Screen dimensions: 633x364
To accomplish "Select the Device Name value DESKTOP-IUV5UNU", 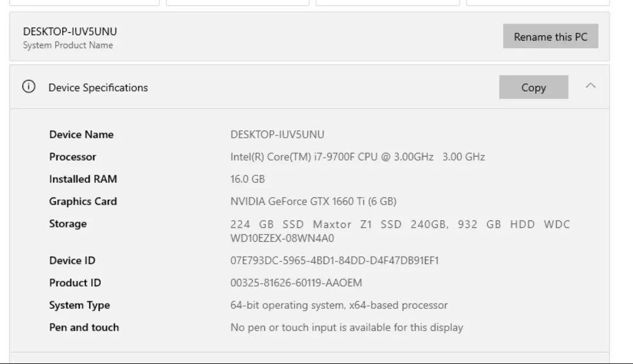I will (x=279, y=134).
